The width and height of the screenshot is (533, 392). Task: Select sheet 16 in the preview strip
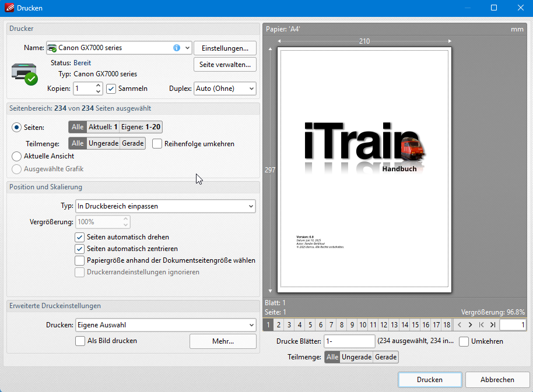(x=426, y=325)
